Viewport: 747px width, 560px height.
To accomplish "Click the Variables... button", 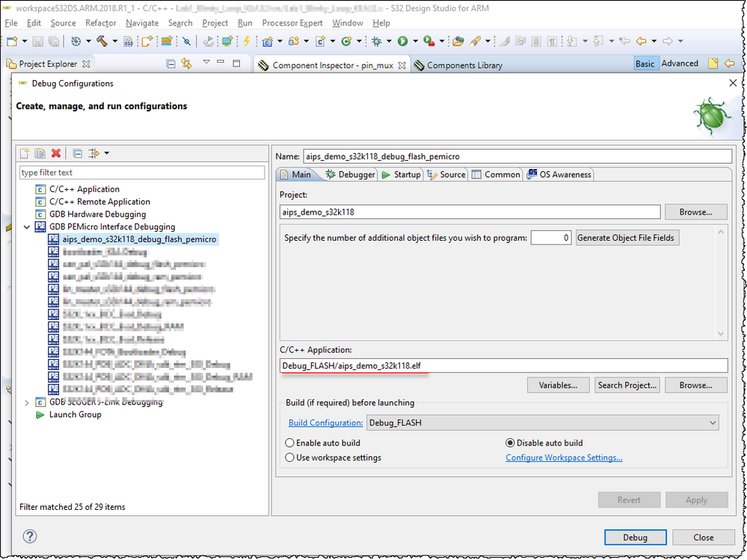I will [x=558, y=385].
